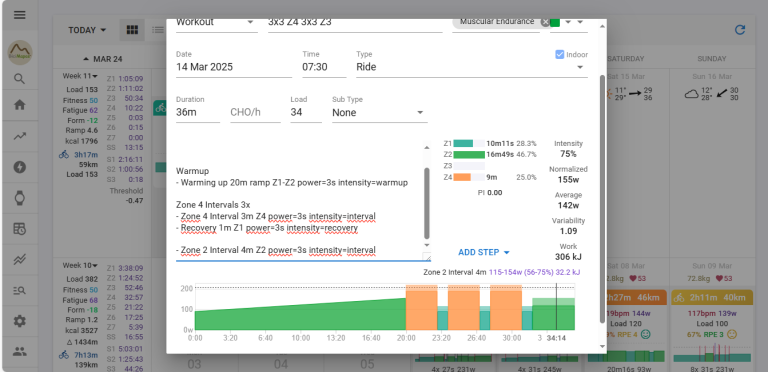768x372 pixels.
Task: Switch calendar to list view icon
Action: [x=158, y=30]
